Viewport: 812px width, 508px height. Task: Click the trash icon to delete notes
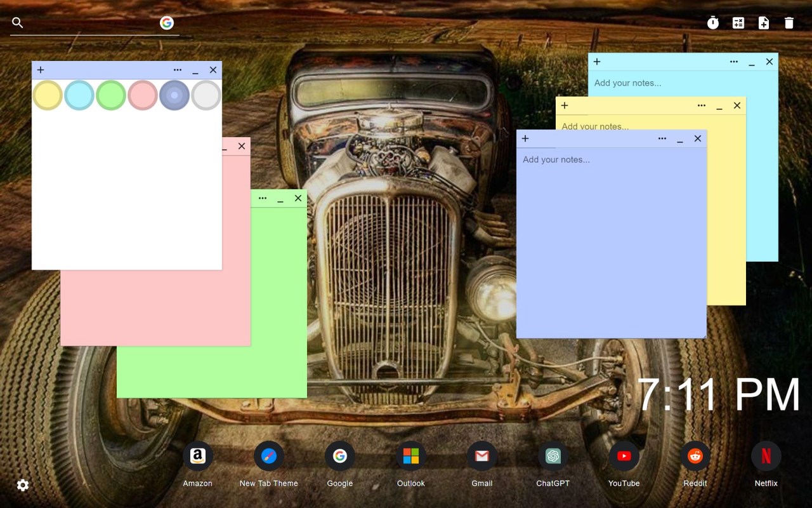[x=789, y=23]
